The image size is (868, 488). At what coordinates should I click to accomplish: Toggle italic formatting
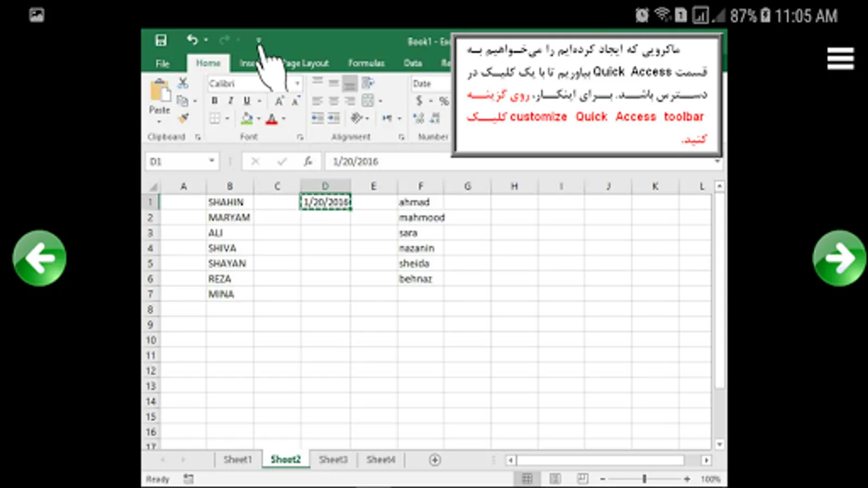click(x=231, y=101)
